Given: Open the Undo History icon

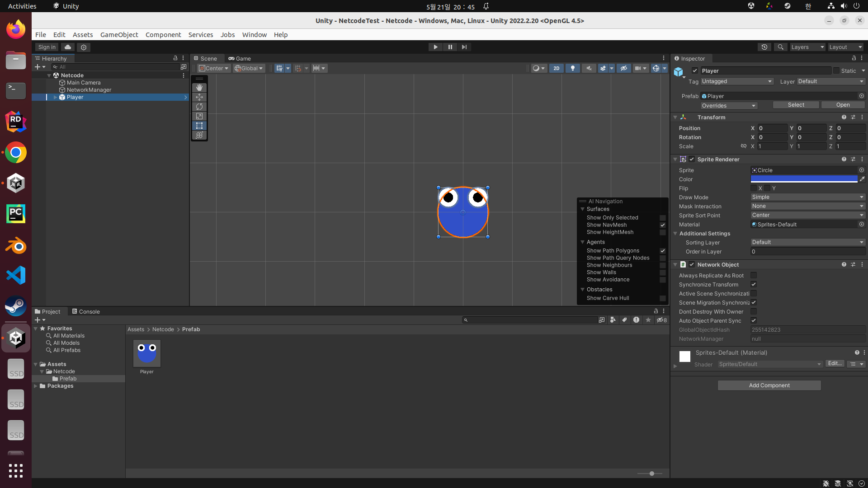Looking at the screenshot, I should point(764,47).
